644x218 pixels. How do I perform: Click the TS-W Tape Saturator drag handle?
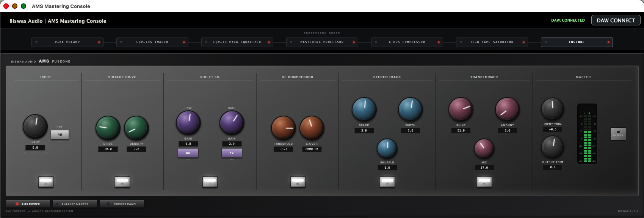(x=461, y=42)
